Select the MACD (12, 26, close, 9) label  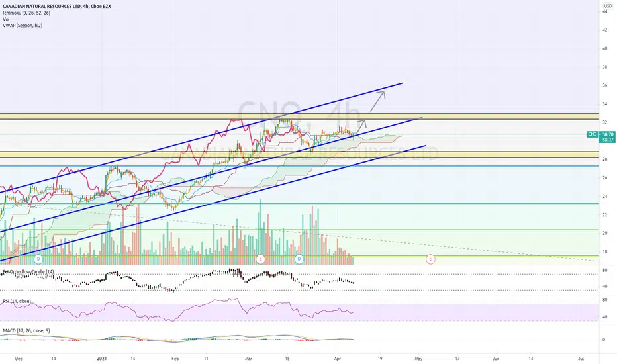click(26, 330)
